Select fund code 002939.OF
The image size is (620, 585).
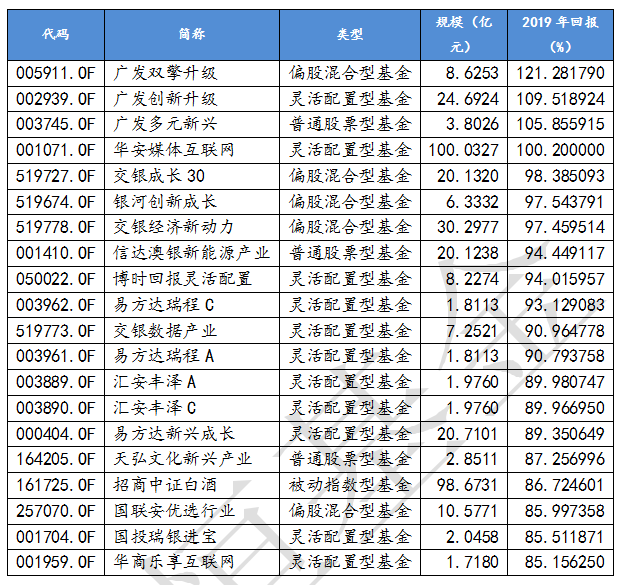pyautogui.click(x=56, y=99)
